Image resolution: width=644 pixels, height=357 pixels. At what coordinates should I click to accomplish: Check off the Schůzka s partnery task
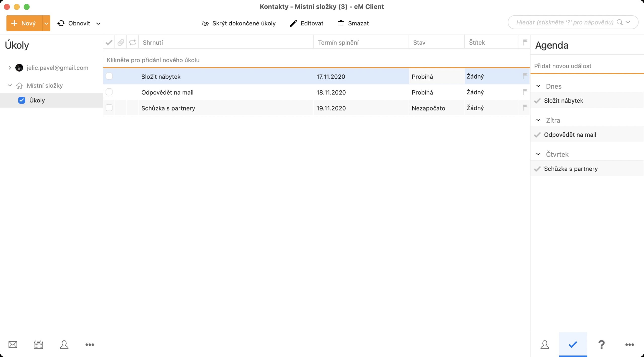109,108
